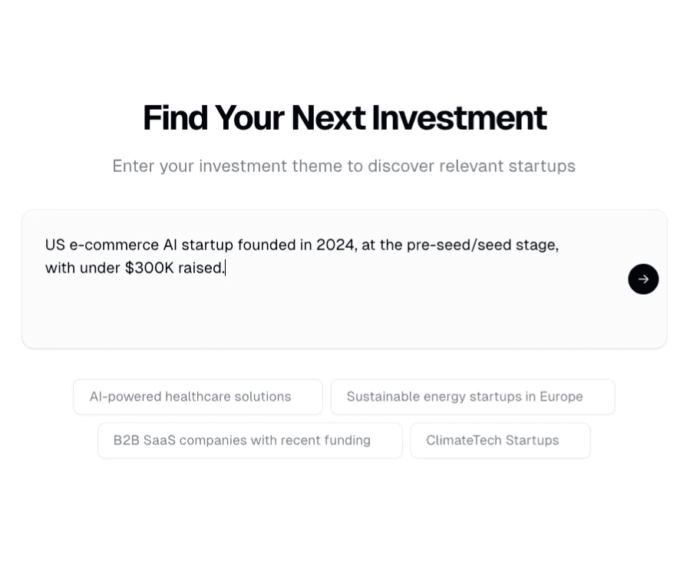Click the word "startup" in the query text
This screenshot has width=700, height=588.
click(x=207, y=245)
